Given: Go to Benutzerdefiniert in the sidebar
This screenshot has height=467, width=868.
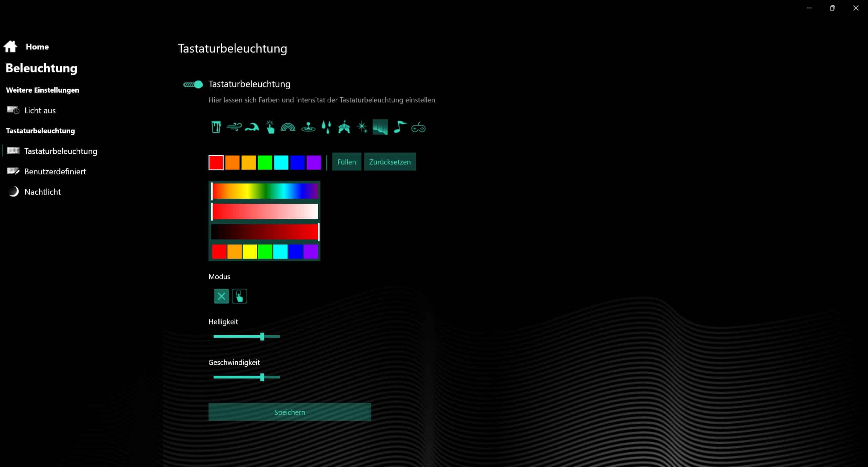Looking at the screenshot, I should (x=55, y=171).
